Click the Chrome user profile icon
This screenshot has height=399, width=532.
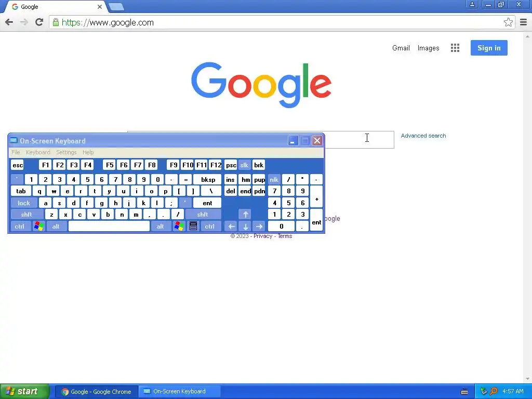472,4
